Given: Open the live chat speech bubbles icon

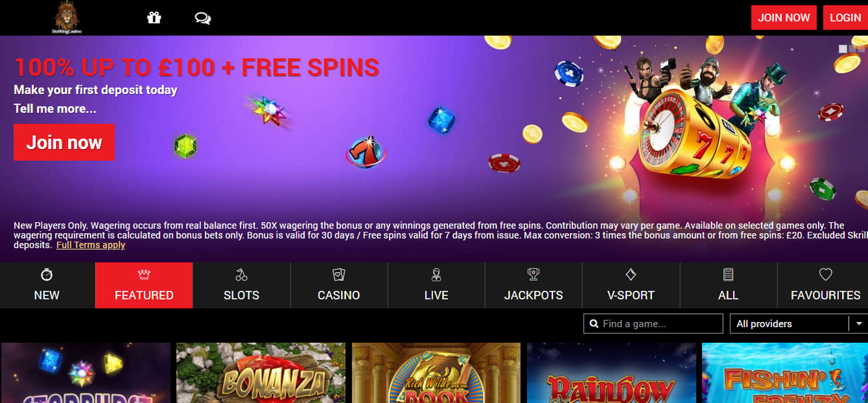Looking at the screenshot, I should tap(203, 18).
